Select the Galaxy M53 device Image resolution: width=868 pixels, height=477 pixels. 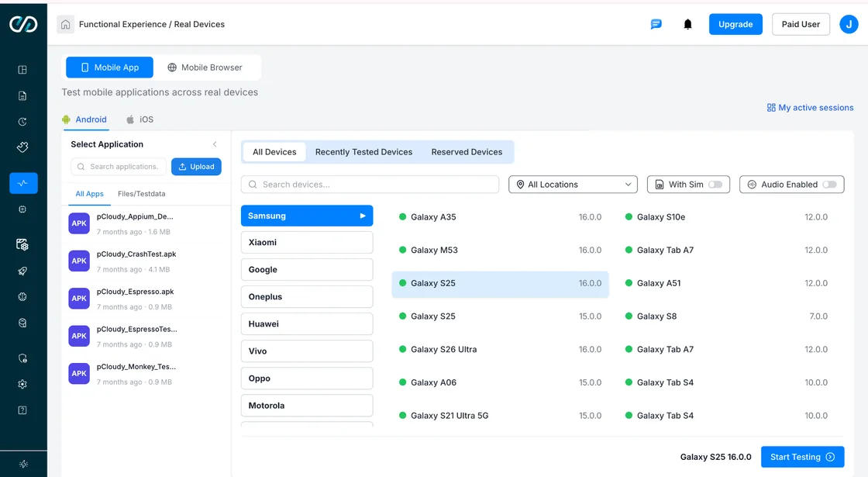coord(501,251)
